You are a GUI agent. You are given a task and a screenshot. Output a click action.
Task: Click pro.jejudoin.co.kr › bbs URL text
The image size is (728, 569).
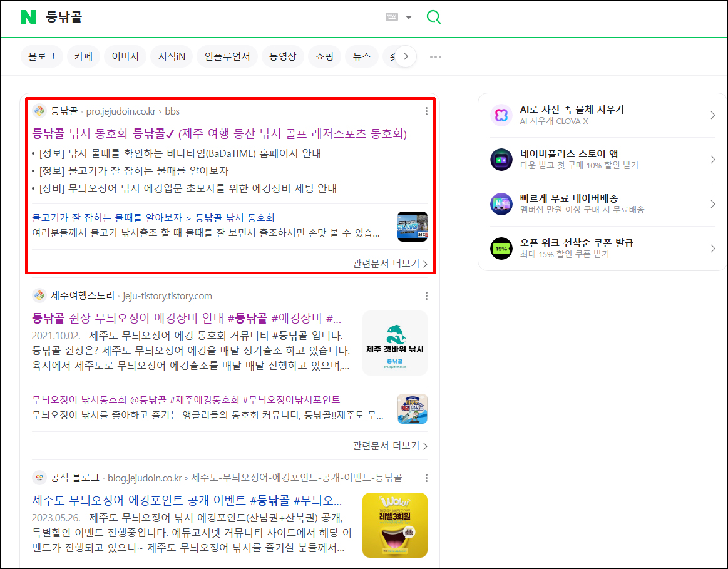(133, 111)
